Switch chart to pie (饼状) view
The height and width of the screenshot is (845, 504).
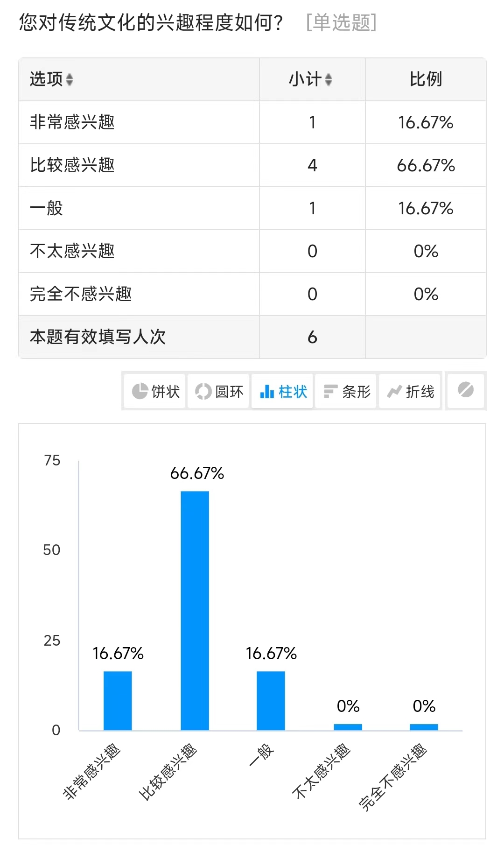point(155,391)
